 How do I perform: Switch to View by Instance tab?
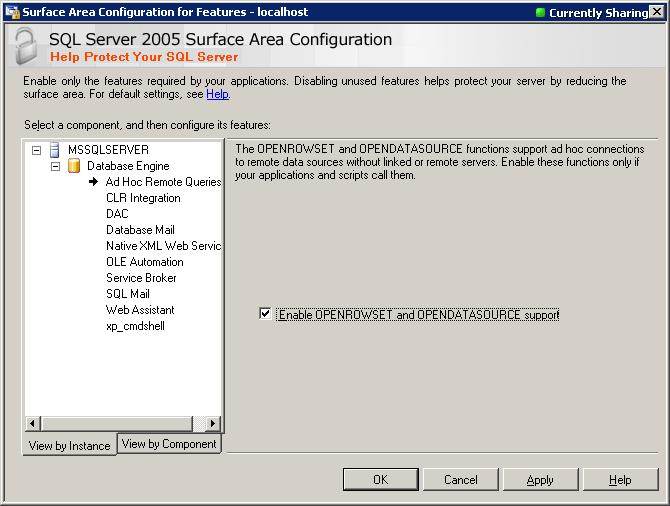click(x=70, y=445)
